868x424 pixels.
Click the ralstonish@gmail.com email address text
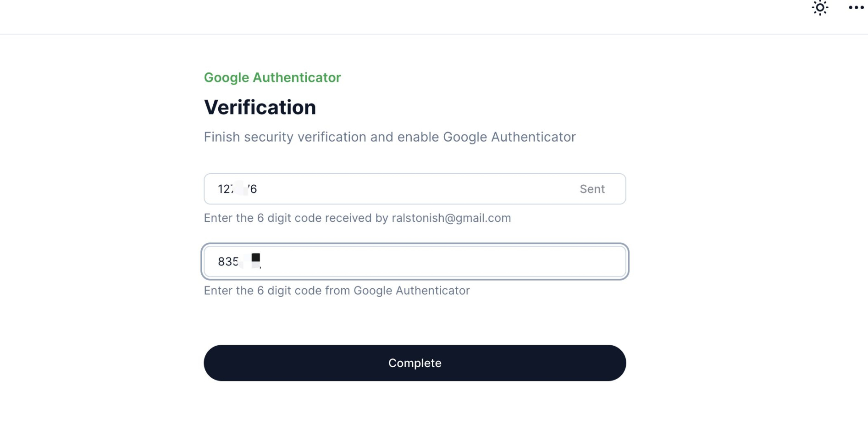click(451, 218)
